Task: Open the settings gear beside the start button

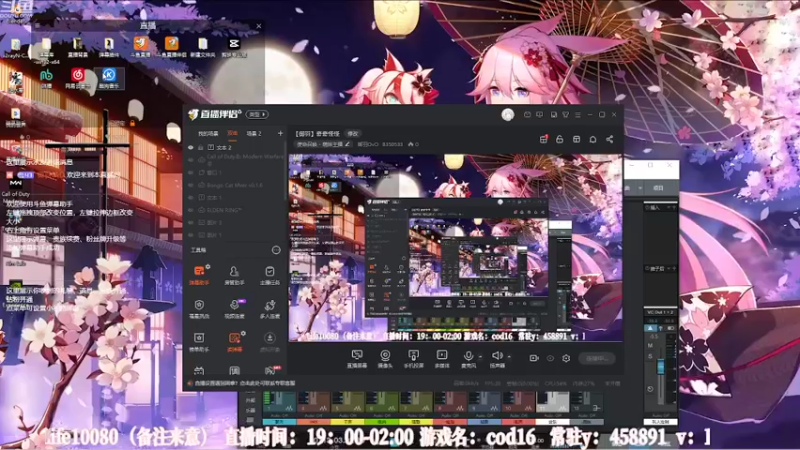Action: click(x=566, y=358)
